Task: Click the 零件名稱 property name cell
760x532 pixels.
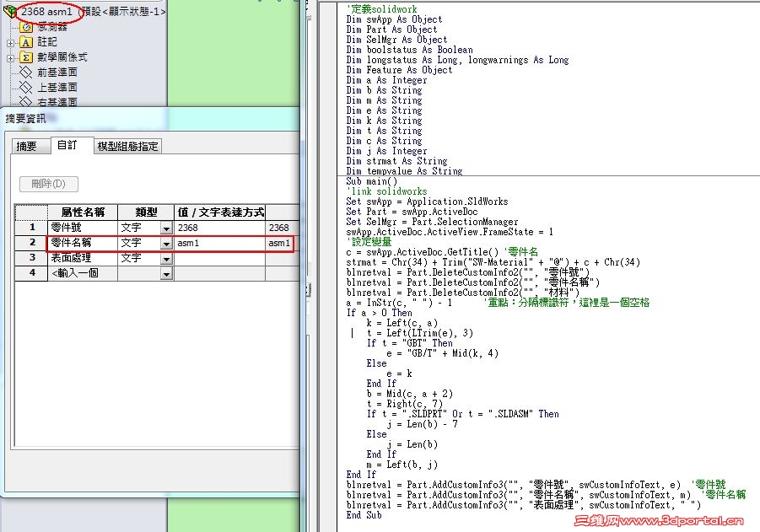Action: [x=83, y=243]
